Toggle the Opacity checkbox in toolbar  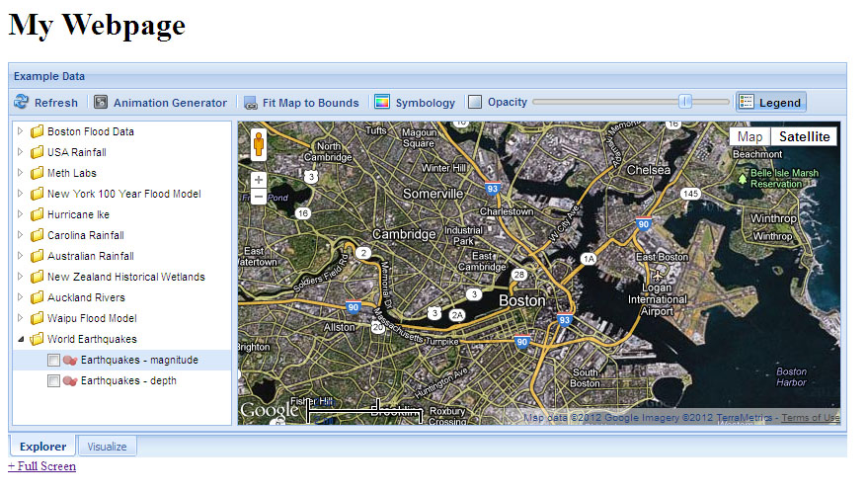(x=475, y=102)
